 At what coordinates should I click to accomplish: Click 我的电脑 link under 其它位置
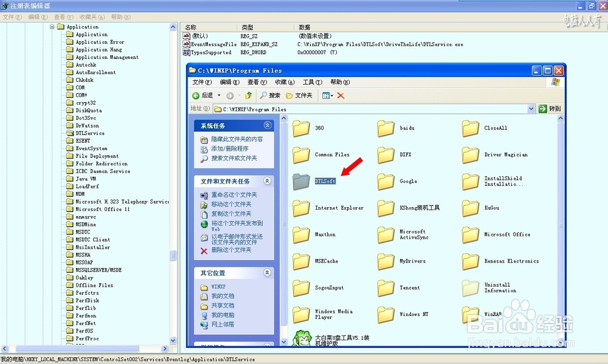(223, 315)
